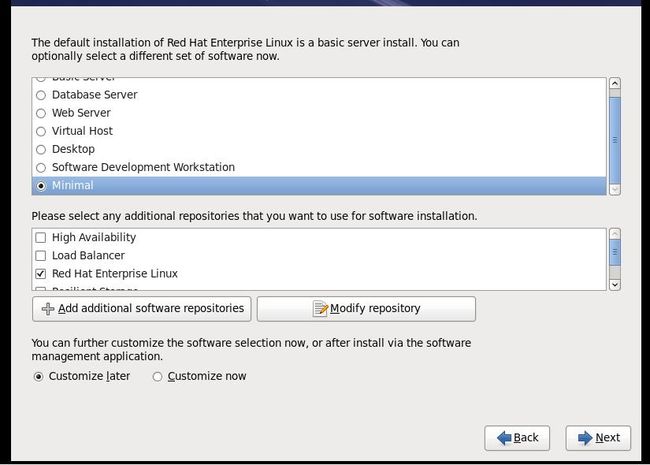
Task: Enable the Load Balancer repository checkbox
Action: (x=41, y=256)
